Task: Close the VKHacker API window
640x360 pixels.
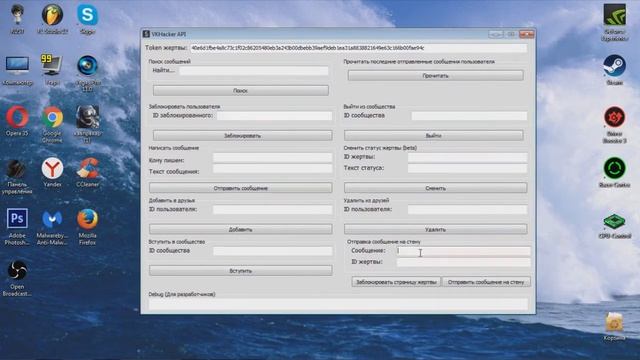Action: tap(526, 34)
